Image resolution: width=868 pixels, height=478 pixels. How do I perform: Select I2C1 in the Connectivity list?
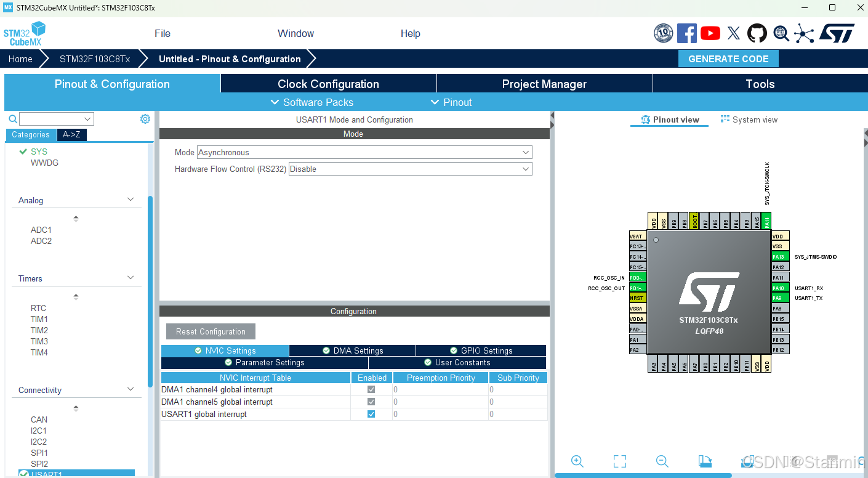pyautogui.click(x=39, y=431)
